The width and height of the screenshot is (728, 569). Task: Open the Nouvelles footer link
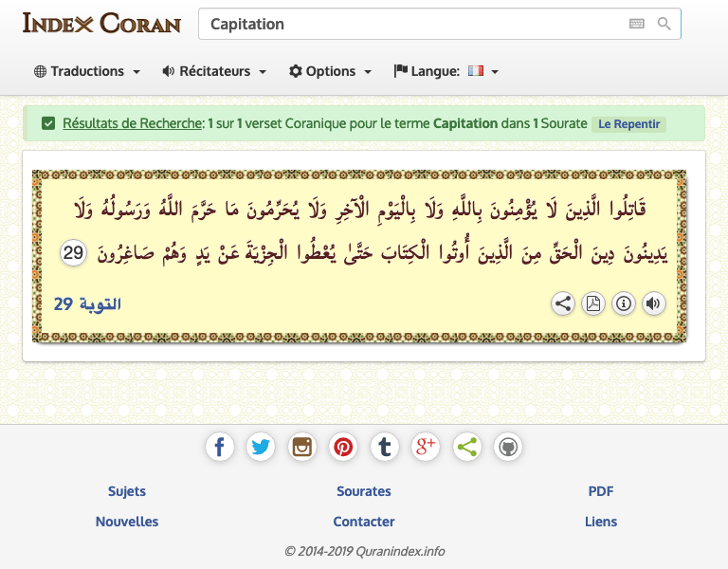[127, 522]
